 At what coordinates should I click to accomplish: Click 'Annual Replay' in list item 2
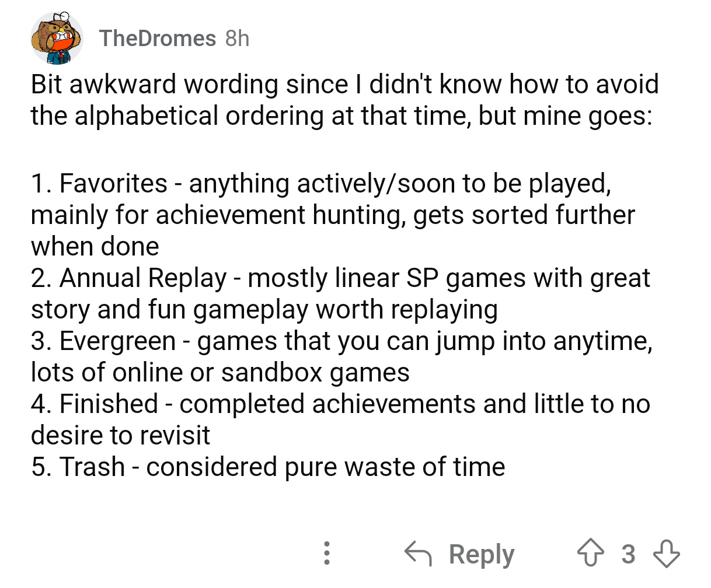[x=143, y=278]
